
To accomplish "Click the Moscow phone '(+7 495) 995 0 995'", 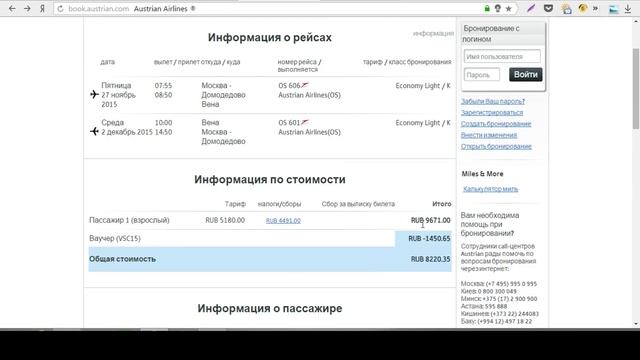I will (x=511, y=284).
